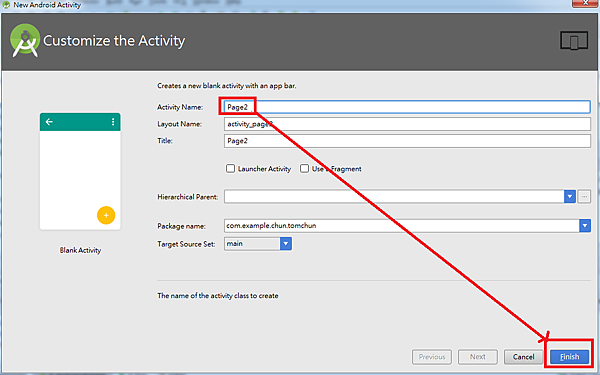
Task: Click the 'Target Source Set:' label
Action: coord(186,244)
